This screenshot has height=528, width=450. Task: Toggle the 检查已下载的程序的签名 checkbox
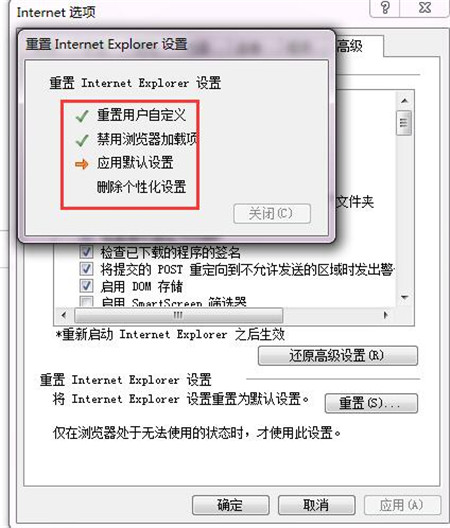pos(86,251)
